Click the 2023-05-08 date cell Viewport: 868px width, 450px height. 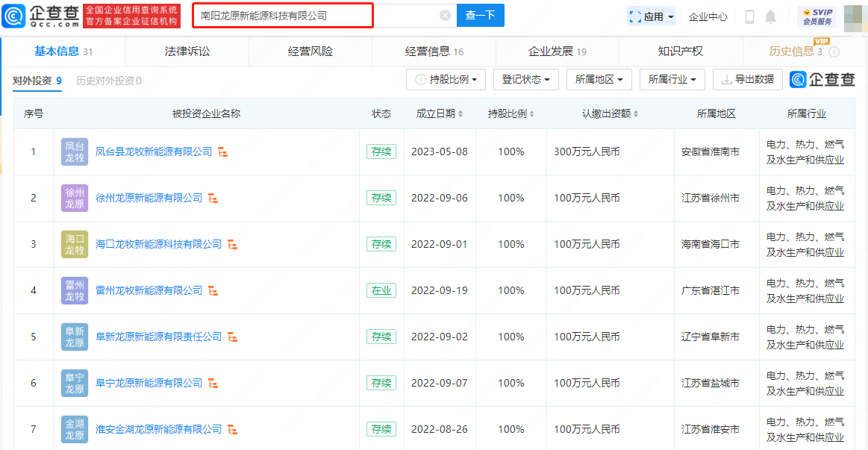pos(440,151)
